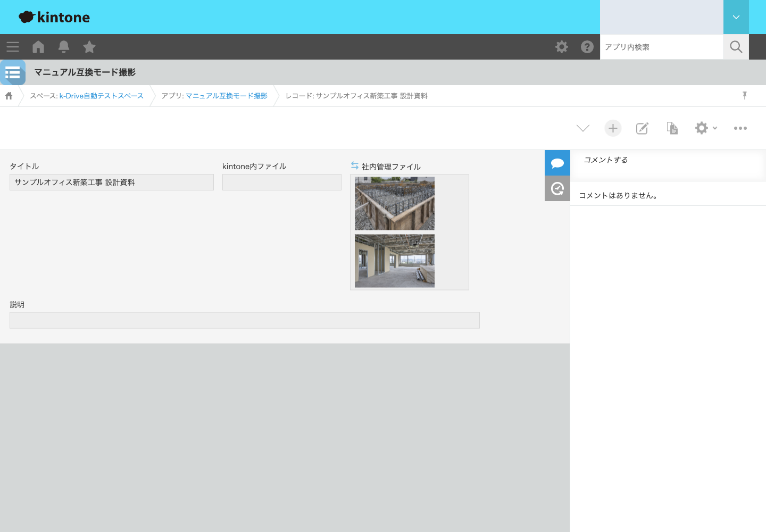Screen dimensions: 766x532
Task: Click the kintone logo
Action: [54, 17]
